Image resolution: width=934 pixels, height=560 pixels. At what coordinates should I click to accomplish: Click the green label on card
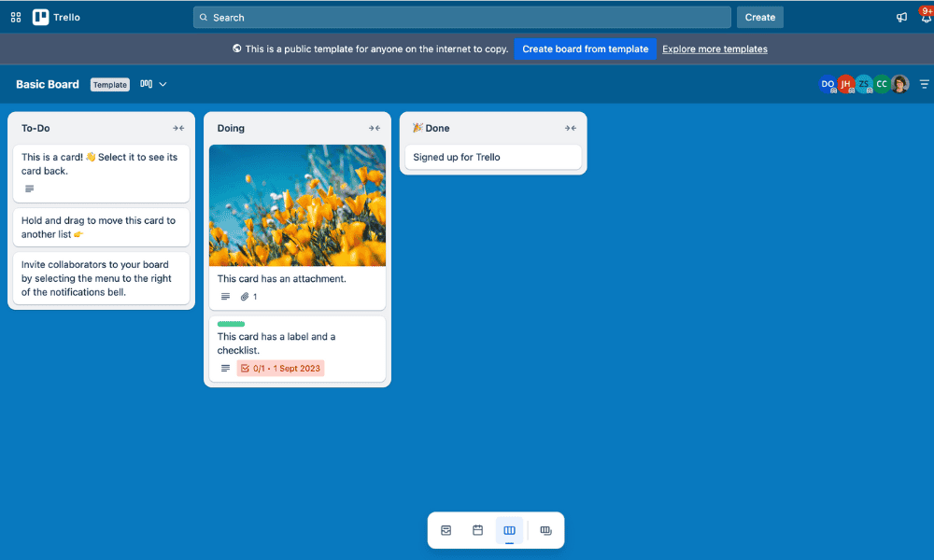tap(231, 324)
